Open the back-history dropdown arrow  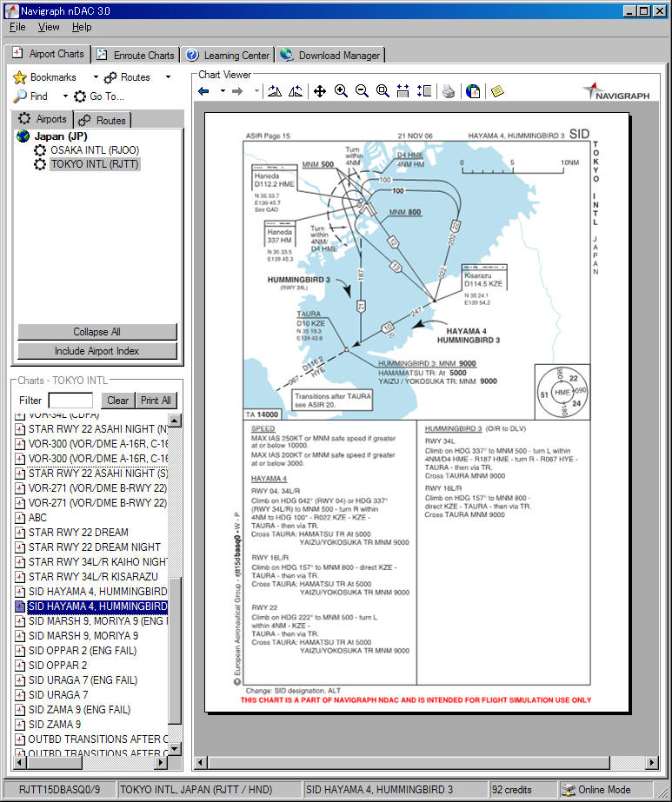(223, 91)
